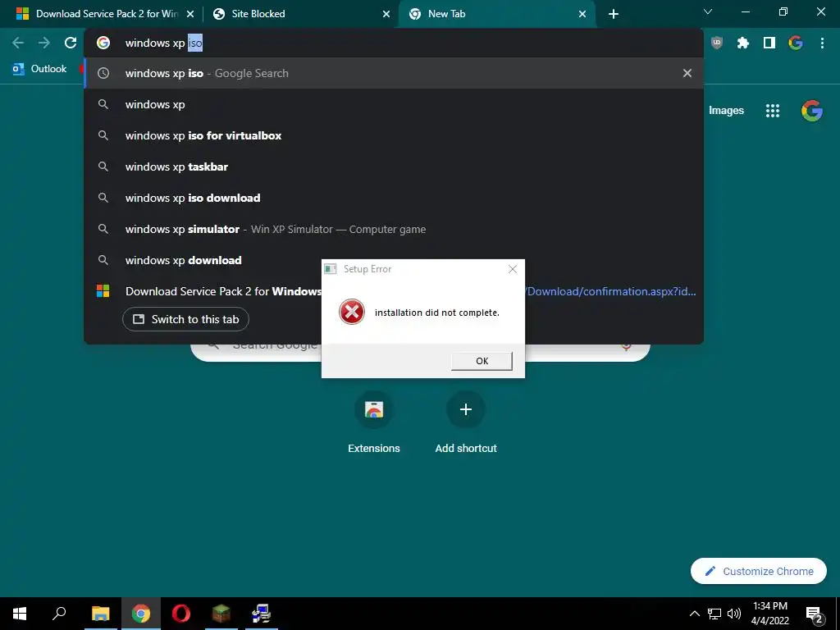Click the Chrome reload button

71,43
